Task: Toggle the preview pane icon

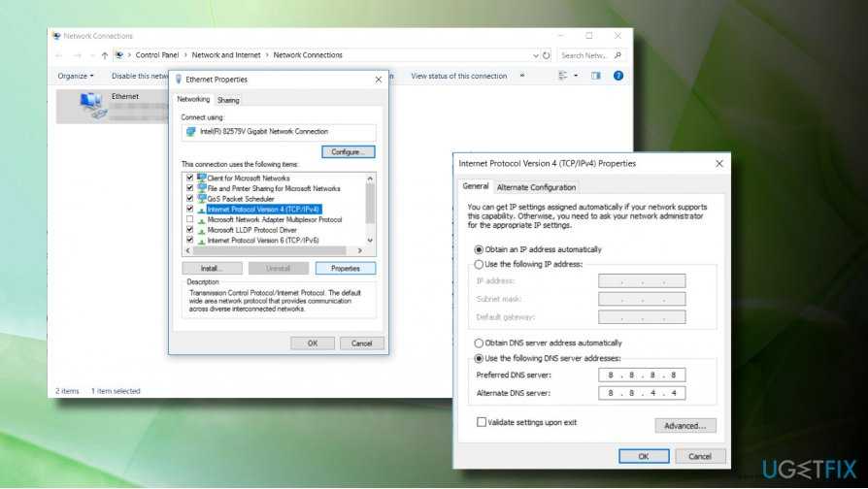Action: 595,76
